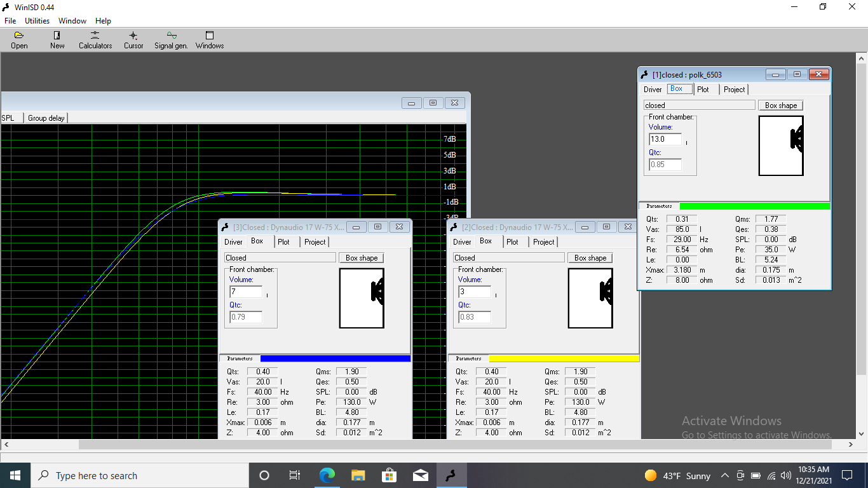Image resolution: width=868 pixels, height=488 pixels.
Task: Click the polk_6503 window title icon
Action: pos(645,74)
